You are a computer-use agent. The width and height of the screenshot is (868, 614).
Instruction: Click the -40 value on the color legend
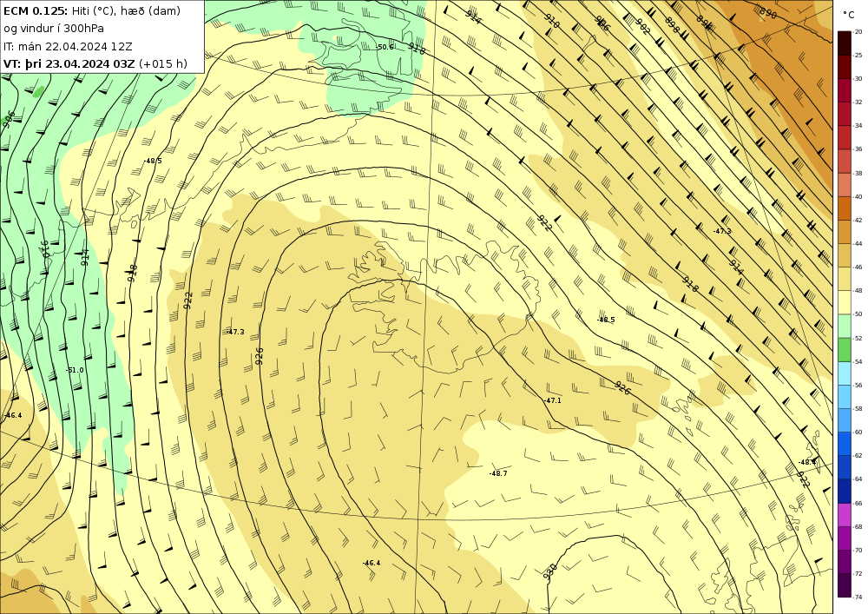point(858,196)
